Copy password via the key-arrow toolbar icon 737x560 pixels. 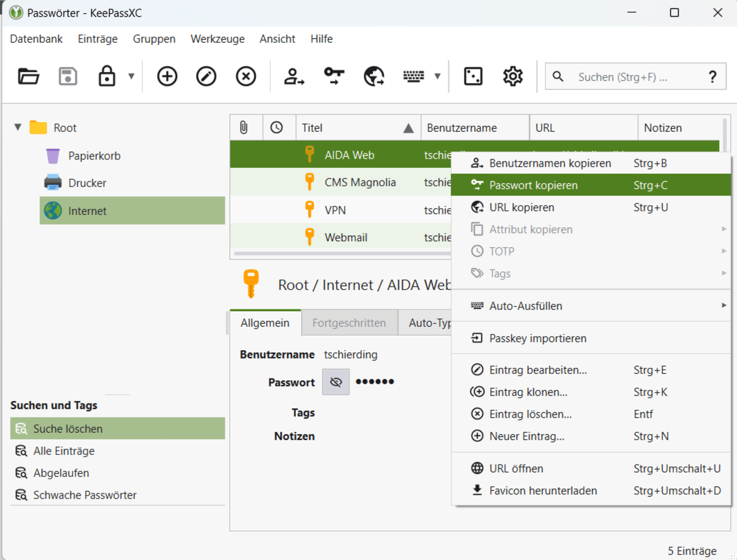point(334,76)
